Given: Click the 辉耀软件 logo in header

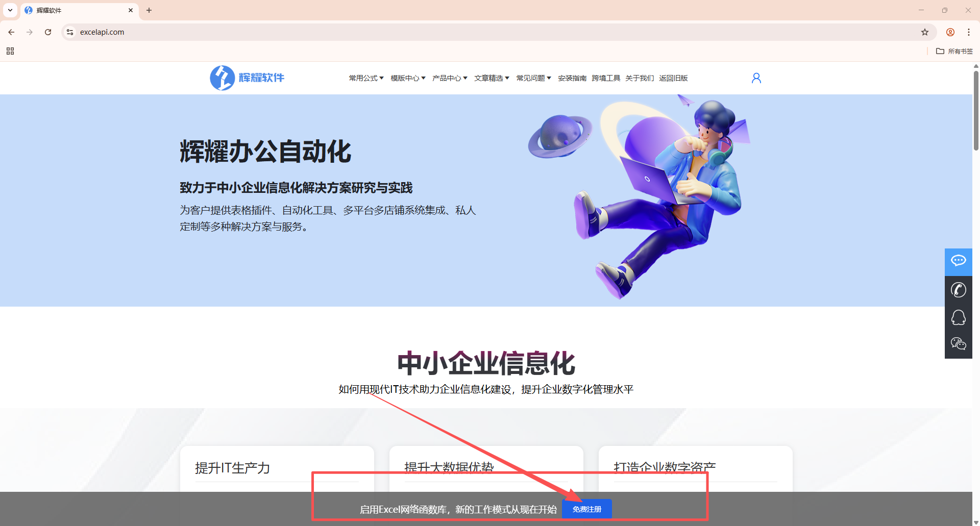Looking at the screenshot, I should click(x=247, y=78).
